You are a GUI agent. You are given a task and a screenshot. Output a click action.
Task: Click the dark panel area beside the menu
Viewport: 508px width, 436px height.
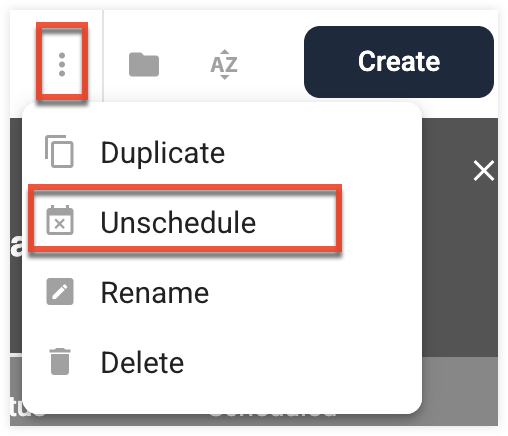click(x=460, y=267)
